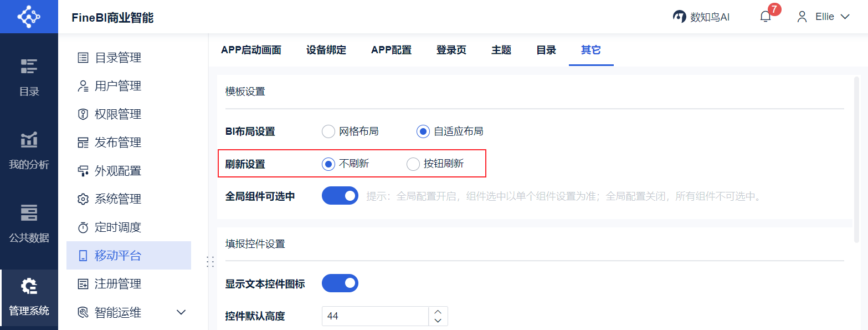Increase 控件默认高度 with up arrow

tap(438, 312)
